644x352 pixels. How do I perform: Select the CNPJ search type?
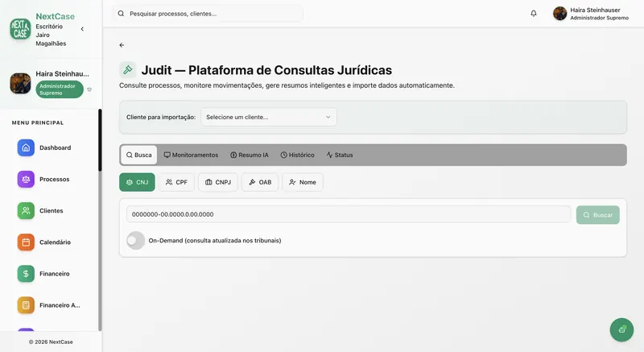pos(218,182)
